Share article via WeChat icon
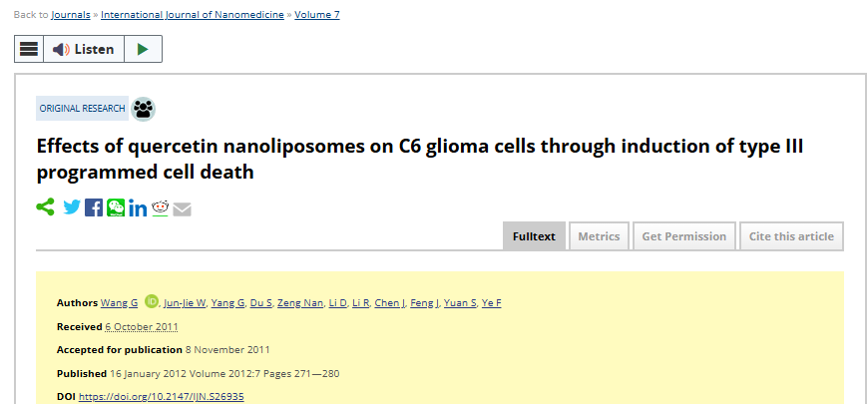Screen dimensions: 868x404 (116, 207)
